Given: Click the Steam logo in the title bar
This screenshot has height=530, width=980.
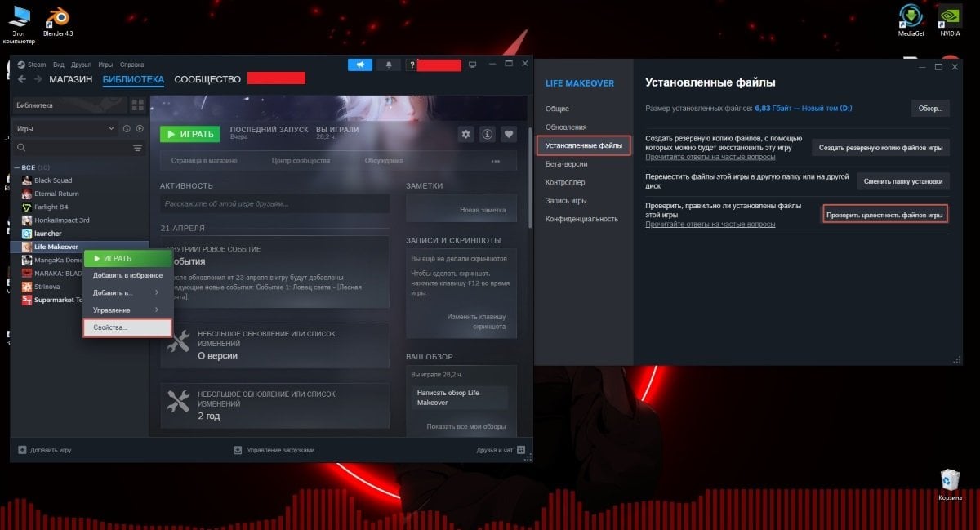Looking at the screenshot, I should point(22,65).
